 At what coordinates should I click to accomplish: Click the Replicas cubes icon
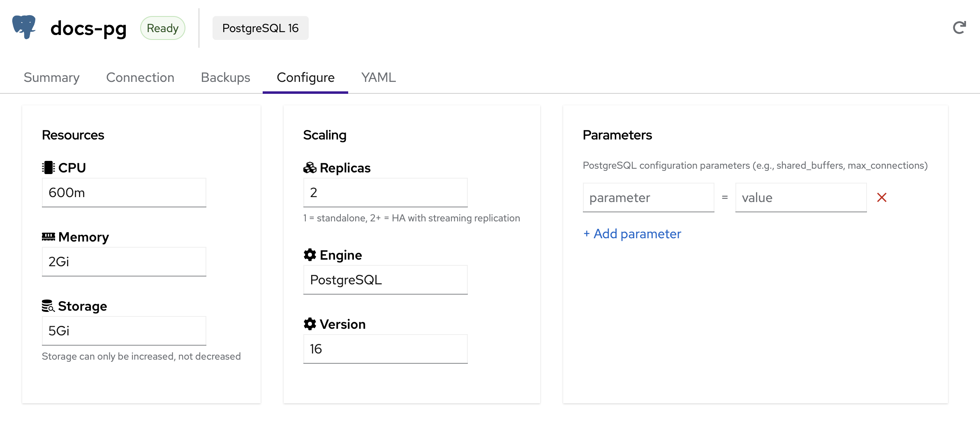click(310, 167)
